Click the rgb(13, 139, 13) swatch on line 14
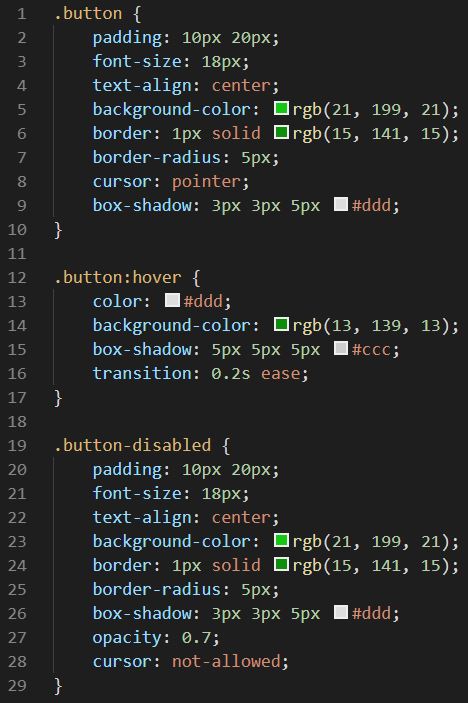Image resolution: width=468 pixels, height=703 pixels. (x=281, y=324)
